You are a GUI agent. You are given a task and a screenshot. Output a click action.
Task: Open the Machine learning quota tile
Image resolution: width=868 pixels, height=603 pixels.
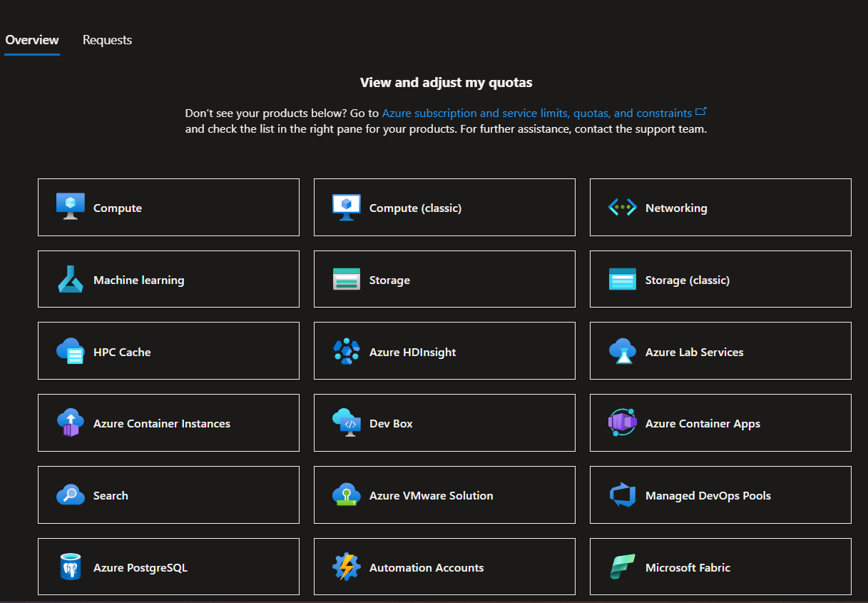pyautogui.click(x=168, y=279)
